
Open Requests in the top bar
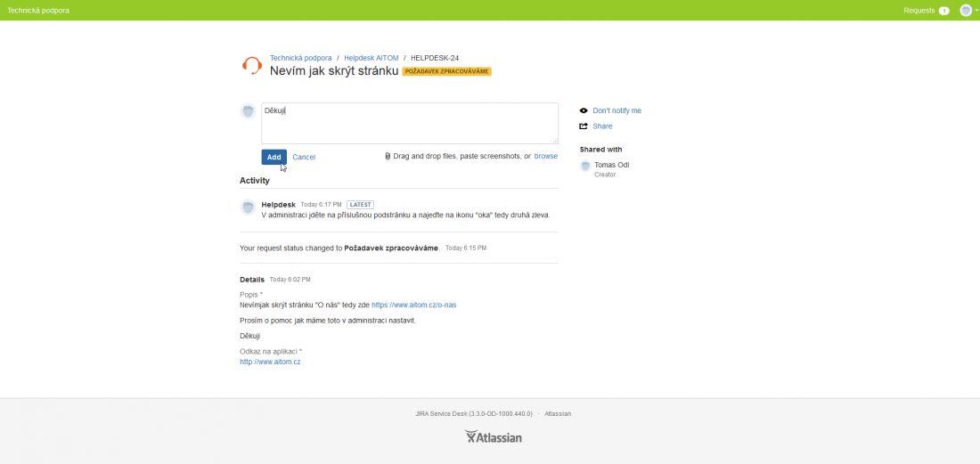click(x=919, y=11)
